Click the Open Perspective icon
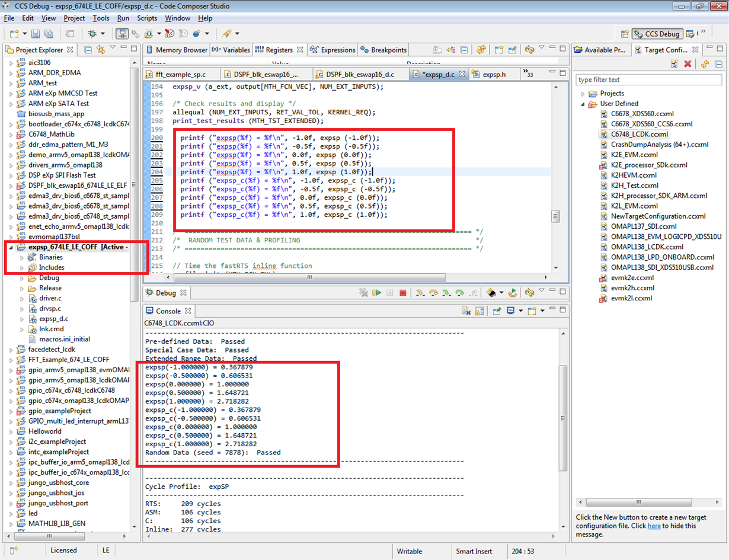Screen dimensions: 729x560 (624, 34)
